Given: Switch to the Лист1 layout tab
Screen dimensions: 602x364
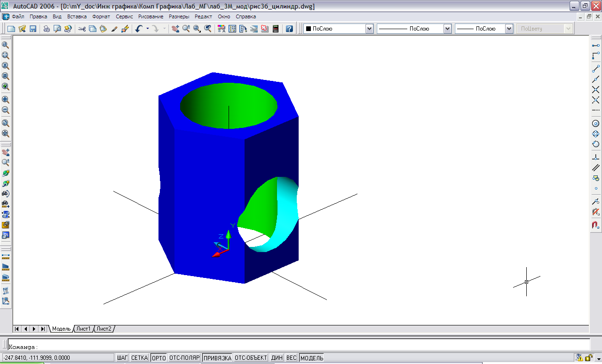Looking at the screenshot, I should click(x=84, y=329).
